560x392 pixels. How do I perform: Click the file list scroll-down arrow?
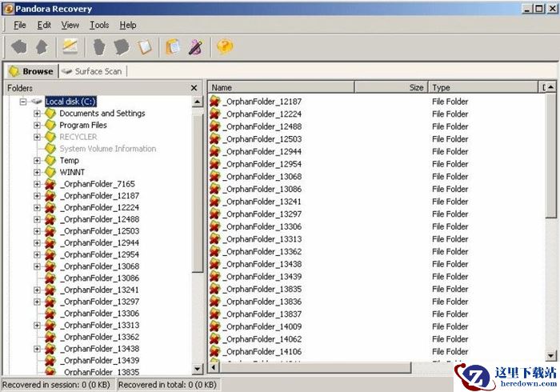pos(551,355)
